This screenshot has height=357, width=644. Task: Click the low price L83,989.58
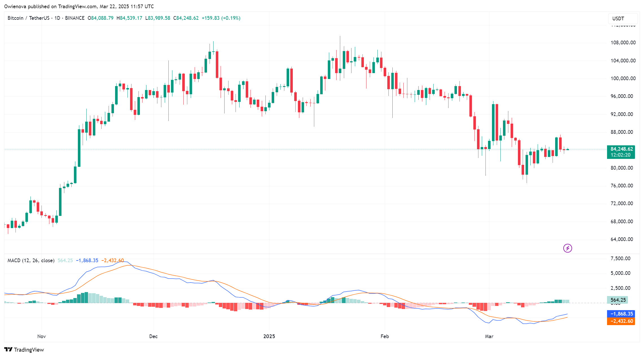pyautogui.click(x=158, y=18)
